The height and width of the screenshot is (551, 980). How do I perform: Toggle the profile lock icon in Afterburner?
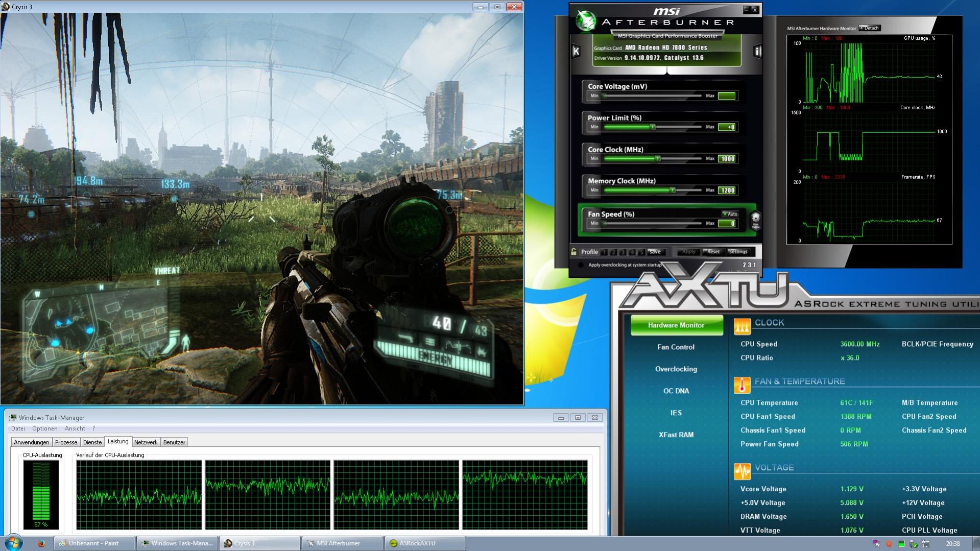pyautogui.click(x=574, y=252)
